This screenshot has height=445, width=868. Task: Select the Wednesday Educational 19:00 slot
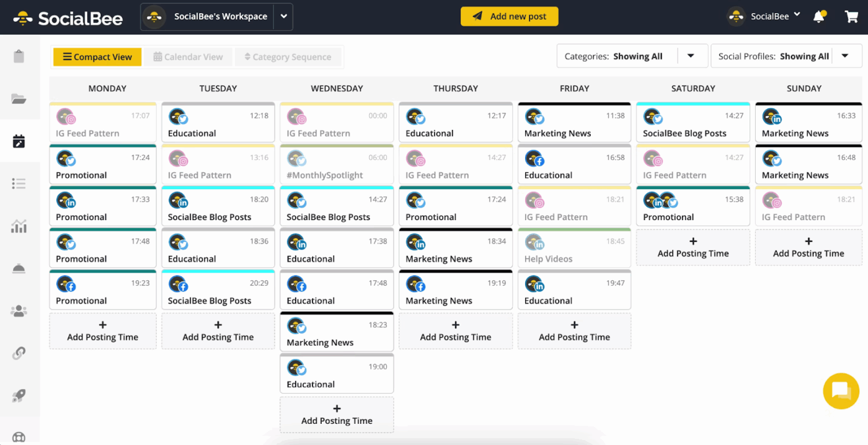[337, 374]
